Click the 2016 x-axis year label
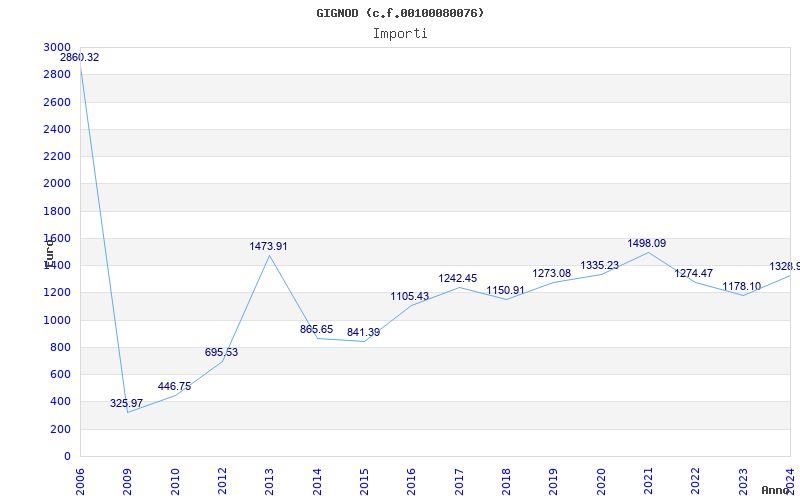Image resolution: width=800 pixels, height=500 pixels. click(x=412, y=482)
